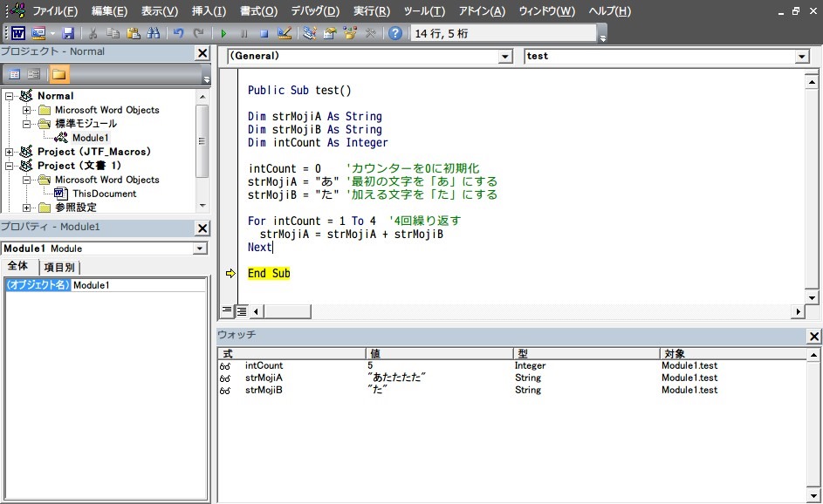Close the プロパティ - Module1 panel
Viewport: 823px width, 504px height.
[x=202, y=228]
